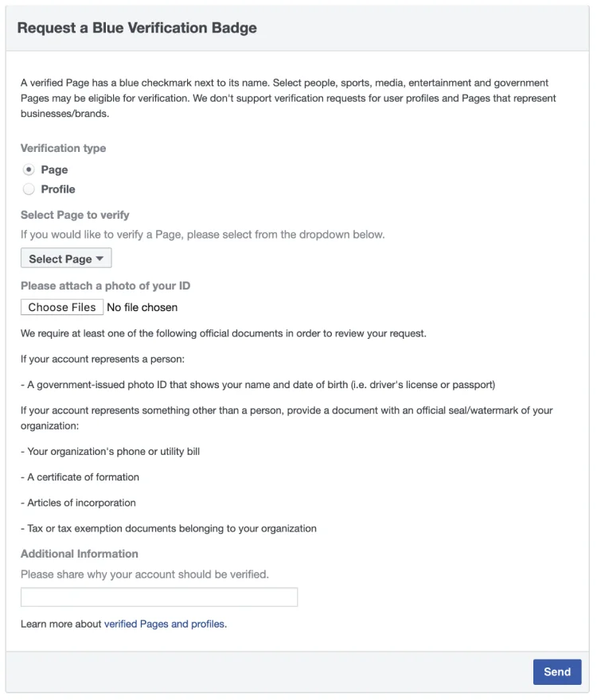Image resolution: width=597 pixels, height=700 pixels.
Task: Click the Request a Blue Verification Badge title
Action: 137,27
